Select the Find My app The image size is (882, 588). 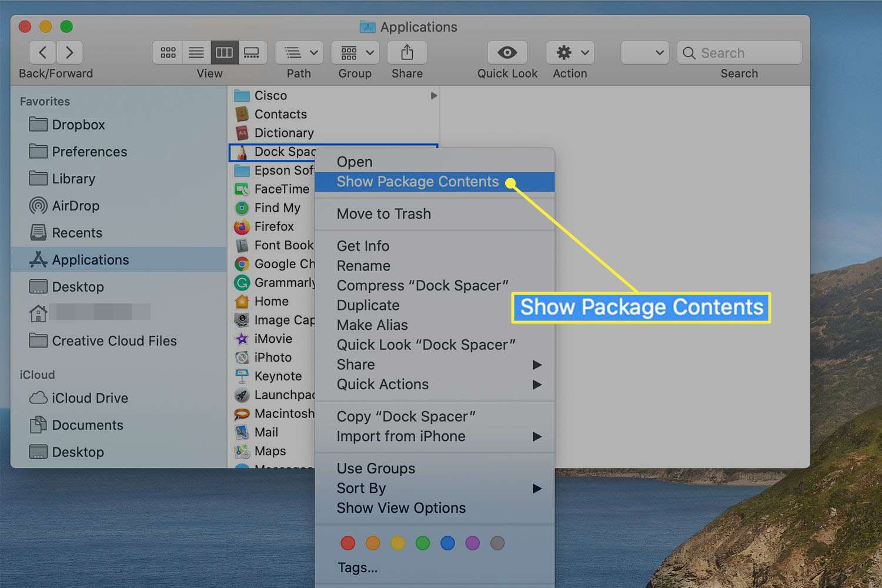click(272, 208)
